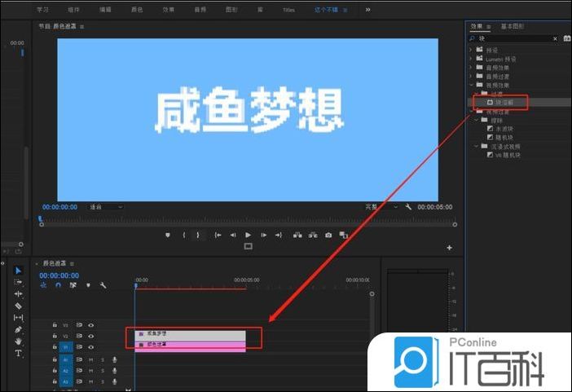This screenshot has width=572, height=392.
Task: Switch to the 学习 workspace
Action: point(42,10)
